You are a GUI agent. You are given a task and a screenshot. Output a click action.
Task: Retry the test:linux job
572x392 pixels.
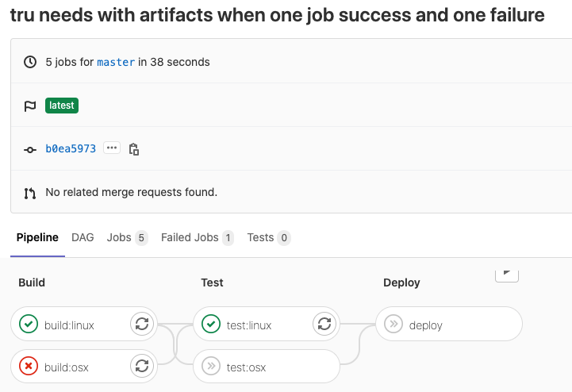tap(324, 324)
